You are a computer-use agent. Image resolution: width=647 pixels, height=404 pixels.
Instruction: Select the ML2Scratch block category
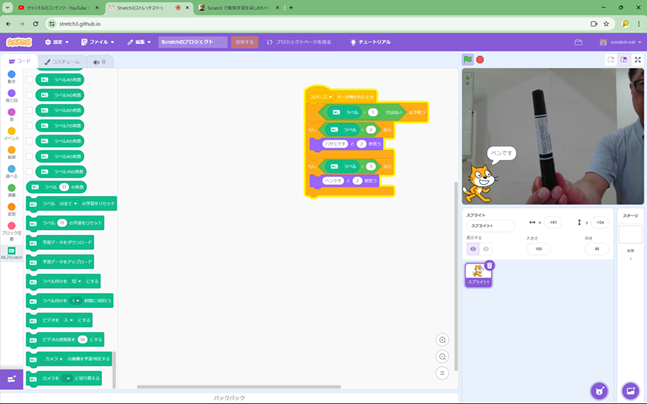click(x=11, y=253)
